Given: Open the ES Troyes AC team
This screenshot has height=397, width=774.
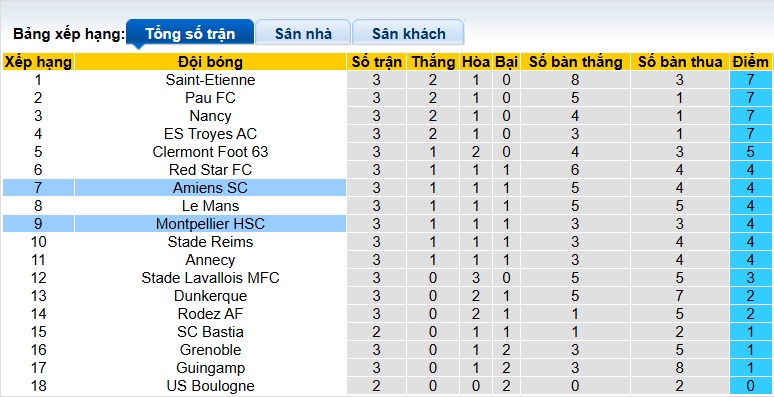Looking at the screenshot, I should coord(210,134).
